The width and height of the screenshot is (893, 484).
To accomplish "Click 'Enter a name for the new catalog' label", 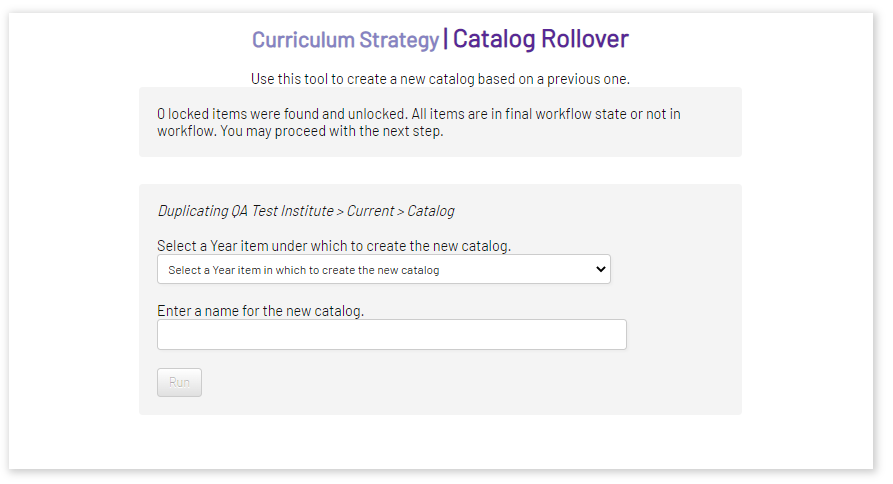I will 260,311.
